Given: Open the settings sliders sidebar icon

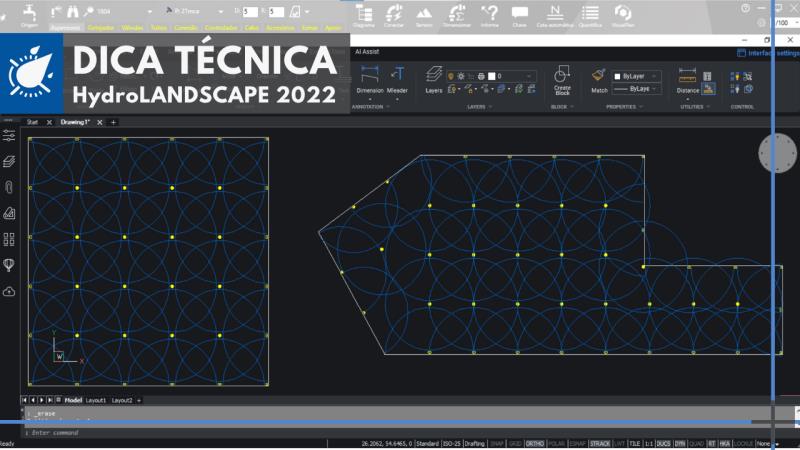Looking at the screenshot, I should (x=9, y=135).
